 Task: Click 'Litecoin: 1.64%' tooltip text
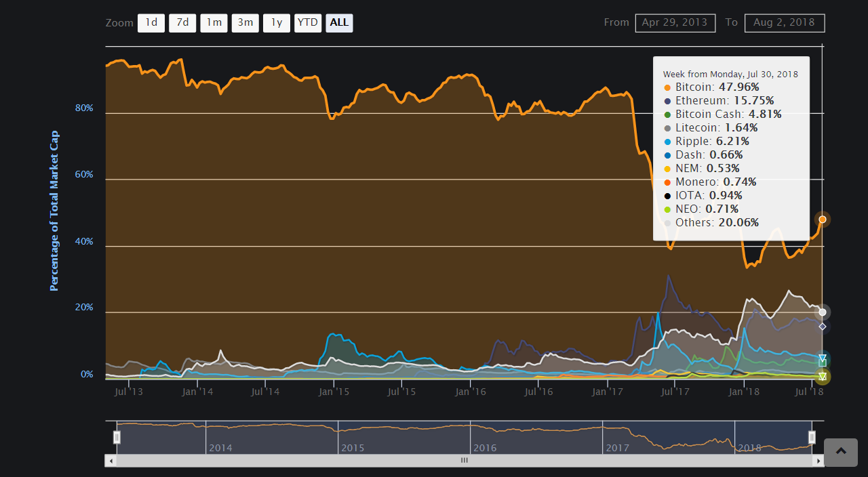tap(717, 128)
